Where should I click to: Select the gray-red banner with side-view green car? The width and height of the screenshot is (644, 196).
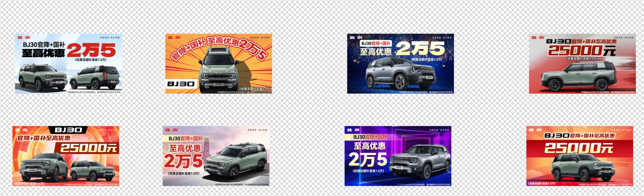(582, 64)
